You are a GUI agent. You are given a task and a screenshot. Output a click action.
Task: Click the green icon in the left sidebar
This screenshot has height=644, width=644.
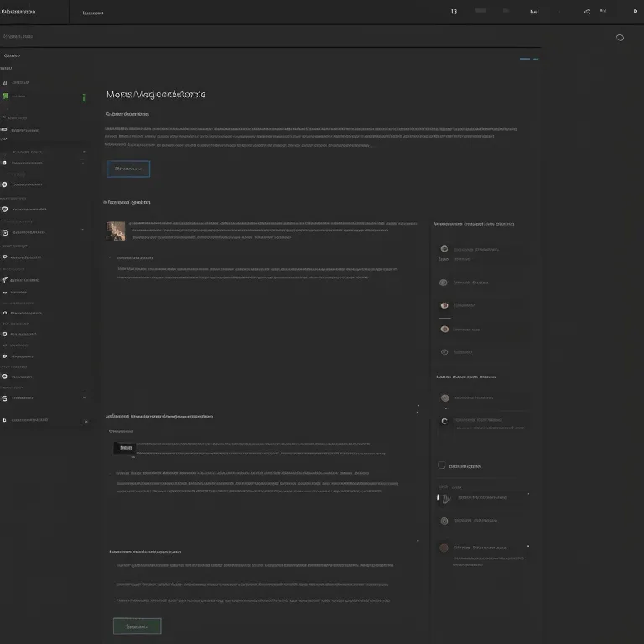pyautogui.click(x=5, y=97)
